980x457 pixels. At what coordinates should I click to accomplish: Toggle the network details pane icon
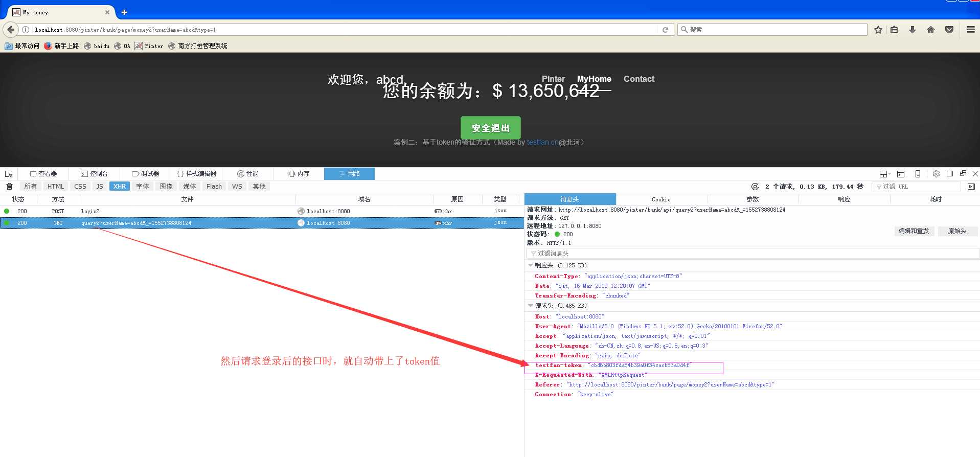click(971, 187)
